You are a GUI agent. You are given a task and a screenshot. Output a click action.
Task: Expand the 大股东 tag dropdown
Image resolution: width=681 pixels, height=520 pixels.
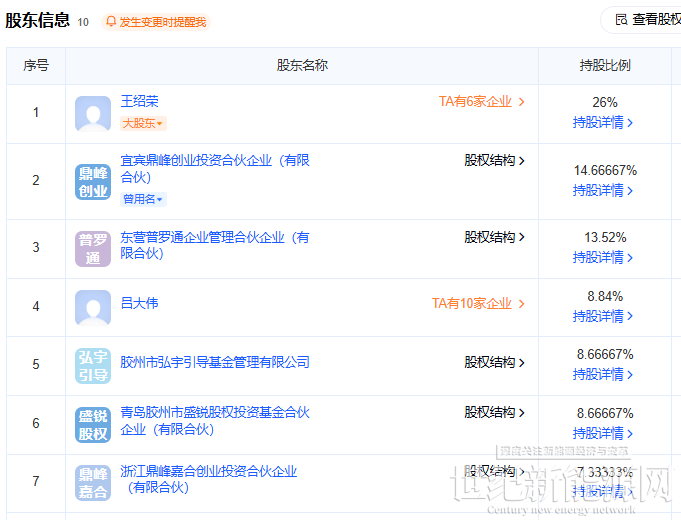[144, 123]
